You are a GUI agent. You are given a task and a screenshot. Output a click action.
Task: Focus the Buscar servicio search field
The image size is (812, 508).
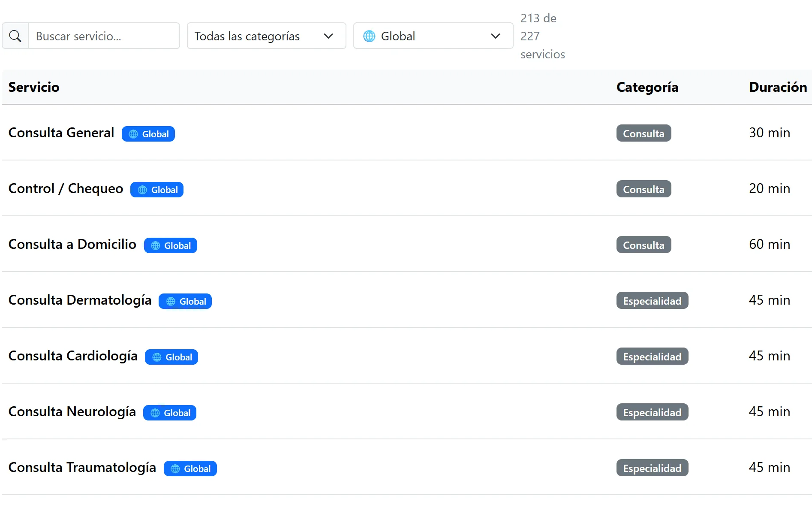(104, 36)
